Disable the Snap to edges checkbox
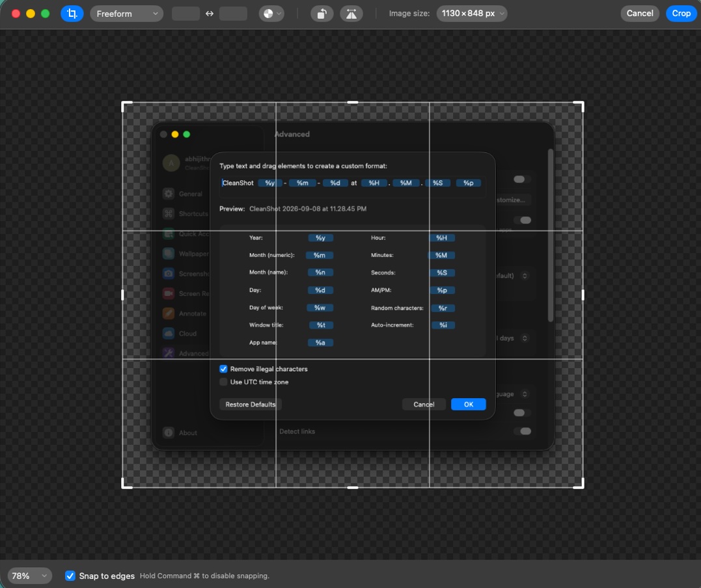The image size is (701, 588). [x=70, y=576]
